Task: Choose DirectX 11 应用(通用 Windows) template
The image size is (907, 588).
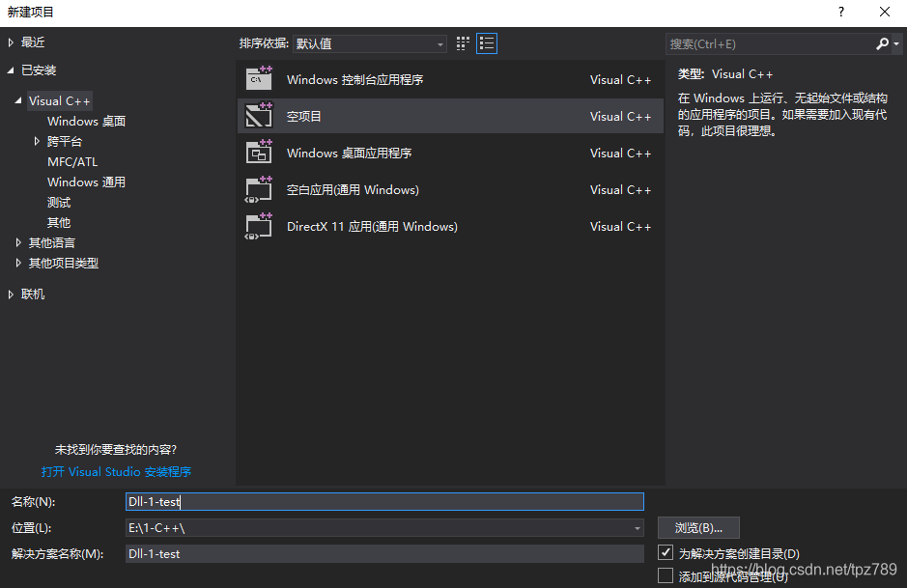Action: pos(450,227)
